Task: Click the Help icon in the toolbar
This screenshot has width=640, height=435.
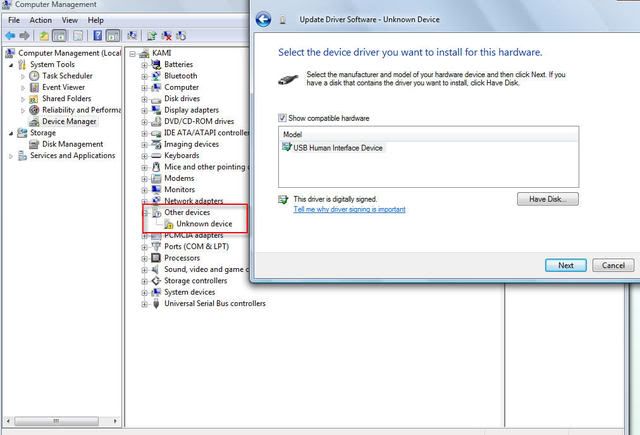Action: [x=98, y=36]
